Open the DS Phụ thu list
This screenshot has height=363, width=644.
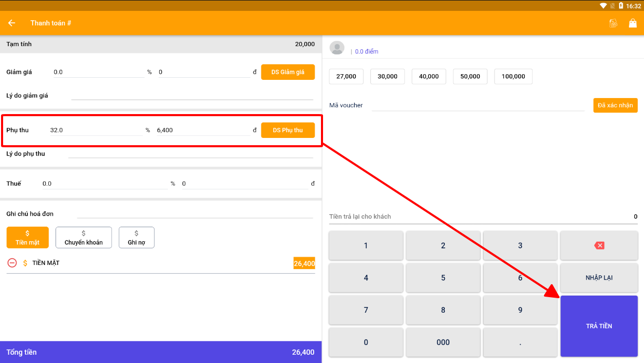tap(288, 130)
